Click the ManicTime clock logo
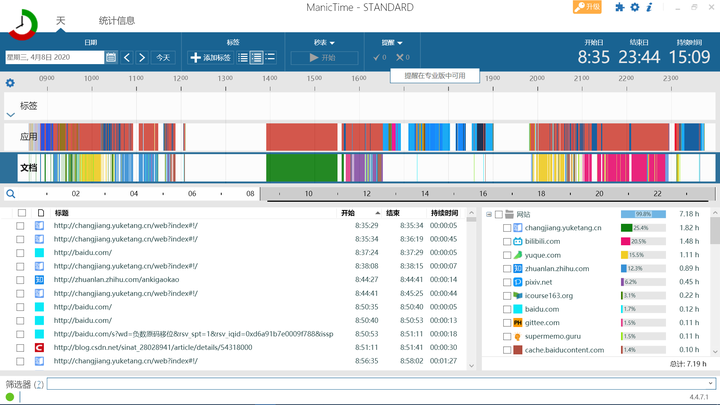 [x=23, y=24]
